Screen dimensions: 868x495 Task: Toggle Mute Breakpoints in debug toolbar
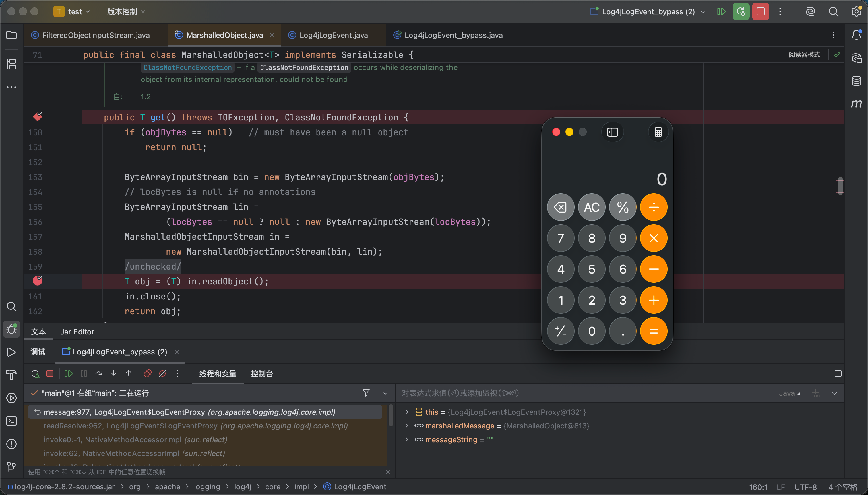click(x=162, y=374)
